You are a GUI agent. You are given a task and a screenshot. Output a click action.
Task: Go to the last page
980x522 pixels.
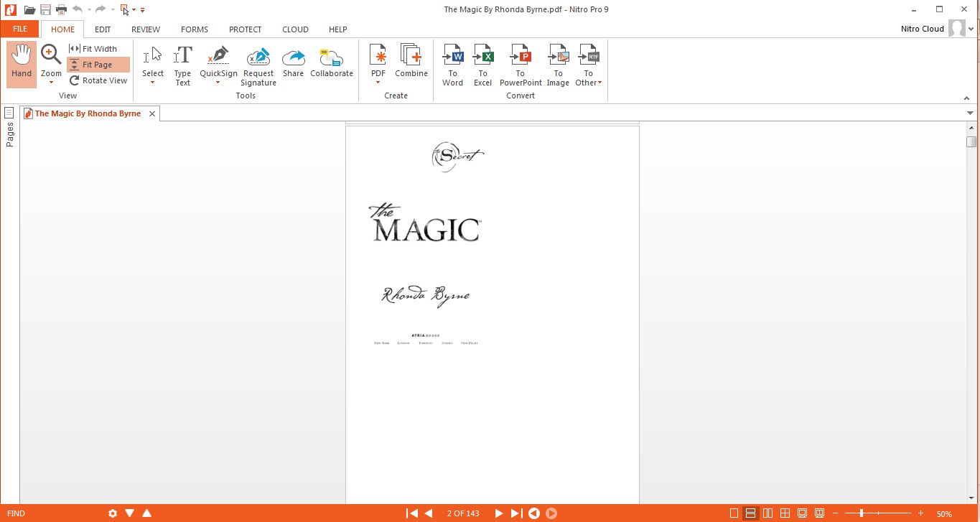click(516, 513)
